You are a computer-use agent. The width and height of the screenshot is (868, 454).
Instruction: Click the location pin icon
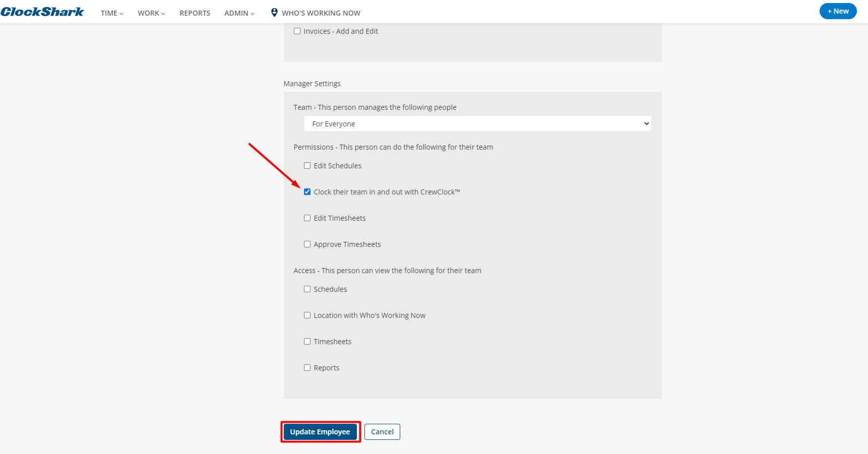point(274,13)
